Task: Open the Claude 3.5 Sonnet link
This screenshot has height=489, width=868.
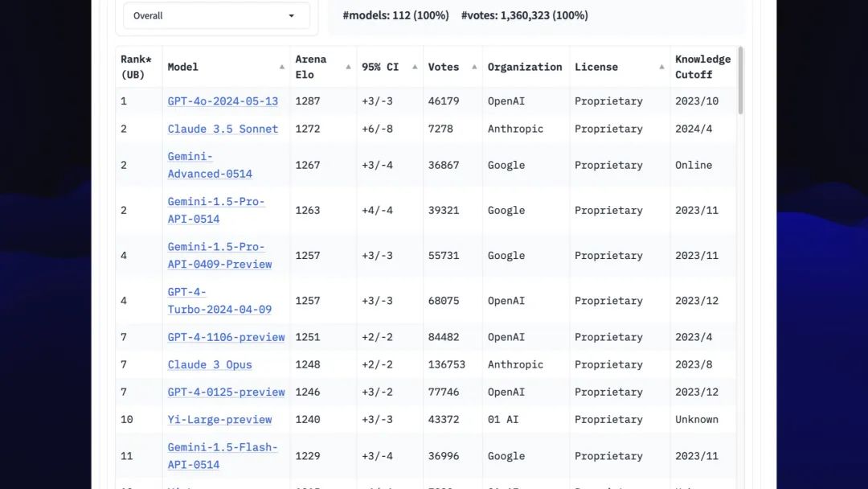Action: [223, 129]
